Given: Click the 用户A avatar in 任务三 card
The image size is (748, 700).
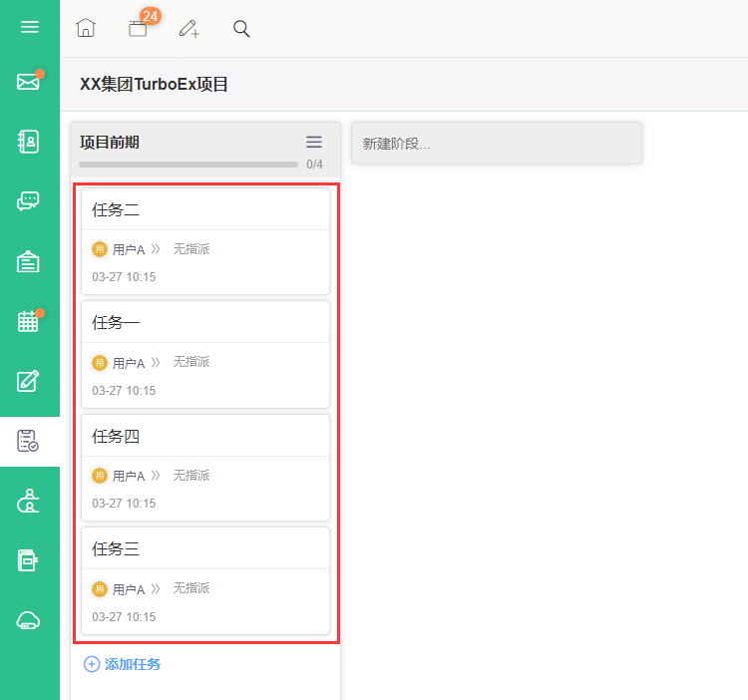Looking at the screenshot, I should [x=100, y=589].
